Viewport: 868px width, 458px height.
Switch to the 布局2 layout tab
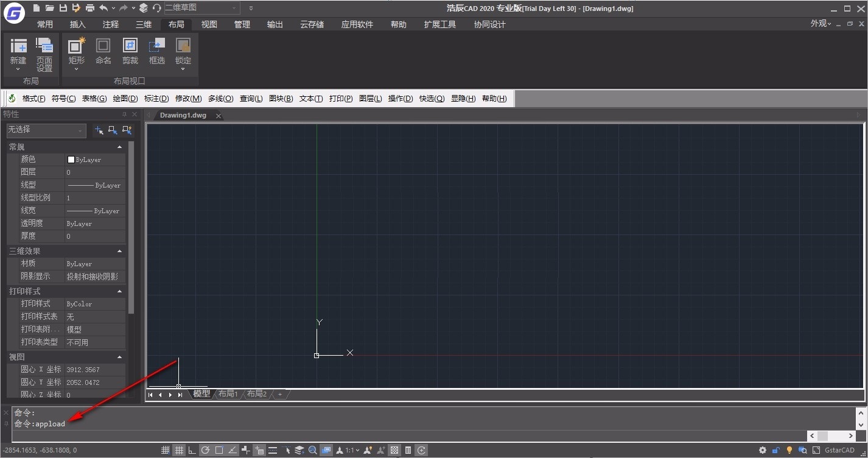coord(257,394)
